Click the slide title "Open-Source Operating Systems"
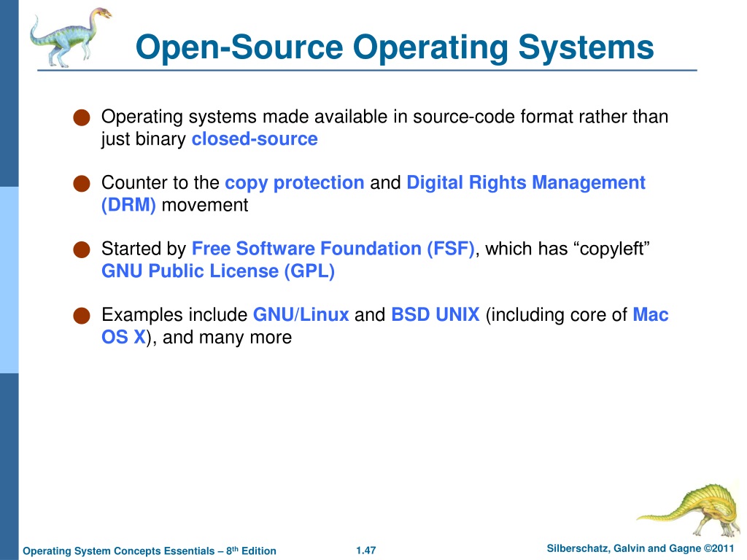 click(x=395, y=47)
